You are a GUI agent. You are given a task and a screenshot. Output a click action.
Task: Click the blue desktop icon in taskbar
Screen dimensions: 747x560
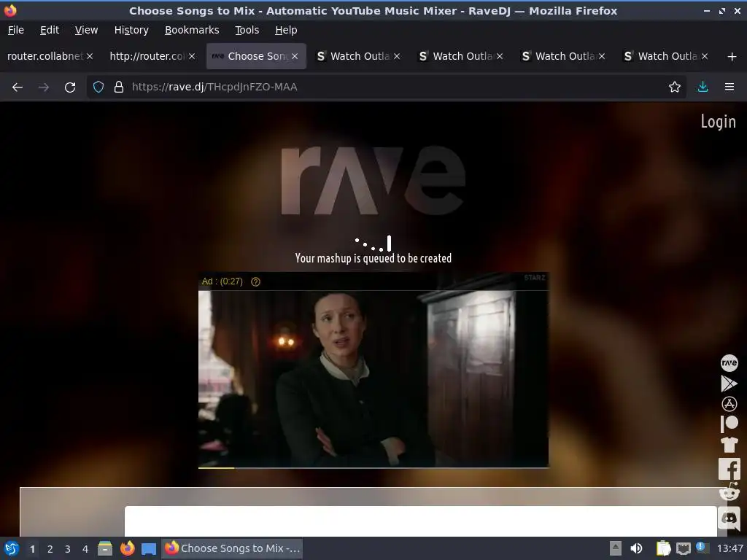point(149,548)
